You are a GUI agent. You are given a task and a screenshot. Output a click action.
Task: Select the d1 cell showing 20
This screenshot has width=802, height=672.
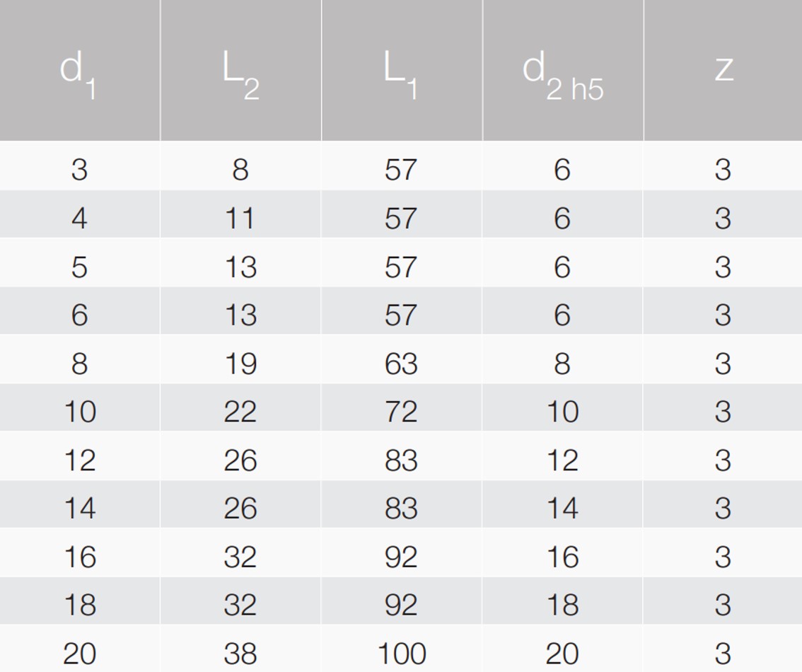[79, 654]
